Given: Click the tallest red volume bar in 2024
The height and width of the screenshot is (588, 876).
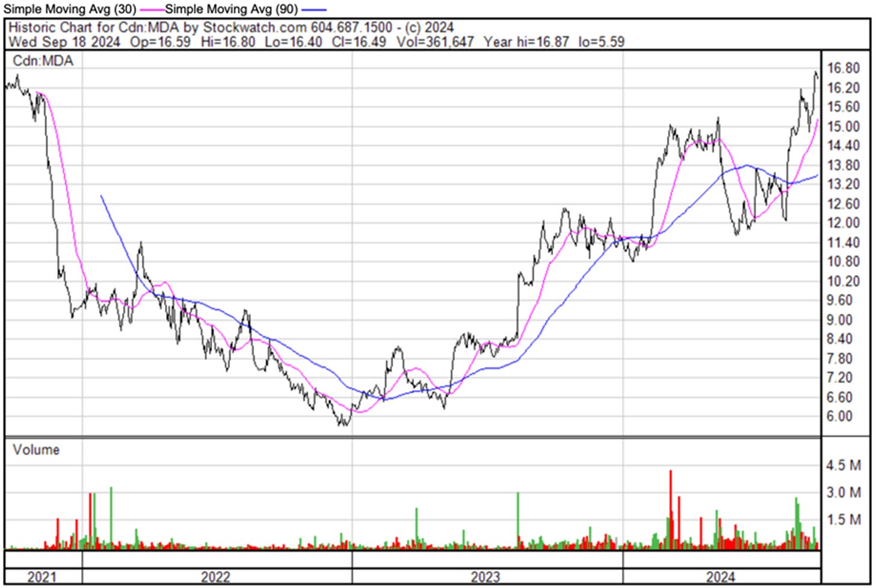Looking at the screenshot, I should [x=670, y=509].
